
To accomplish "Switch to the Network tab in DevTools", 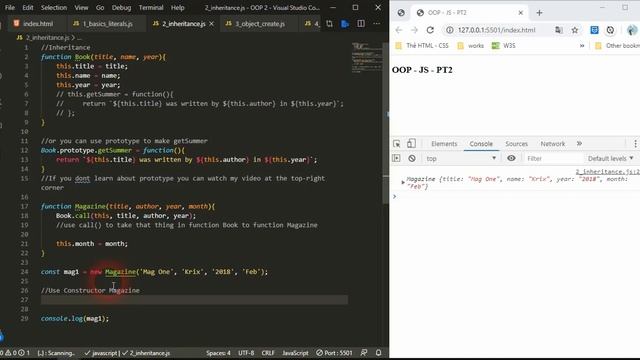I will tap(553, 144).
